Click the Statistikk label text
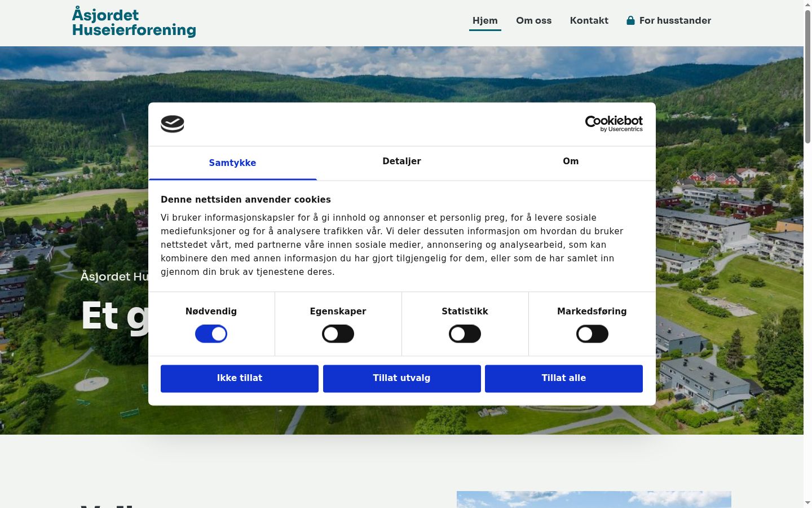812x508 pixels. pyautogui.click(x=465, y=311)
